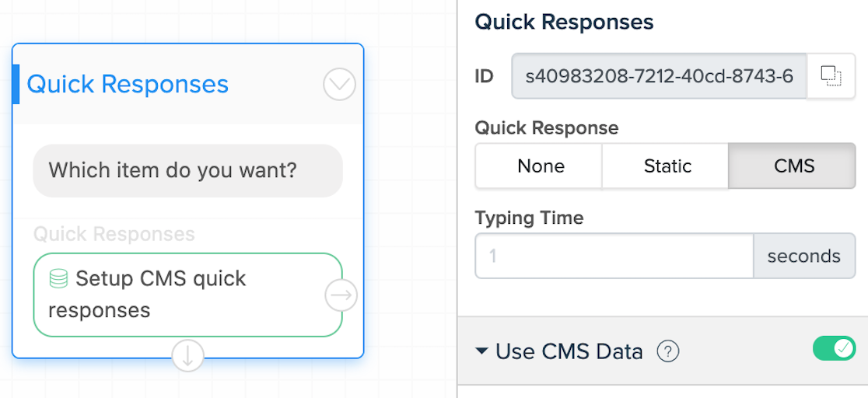Copy the component ID with copy icon
The height and width of the screenshot is (398, 868).
click(831, 76)
